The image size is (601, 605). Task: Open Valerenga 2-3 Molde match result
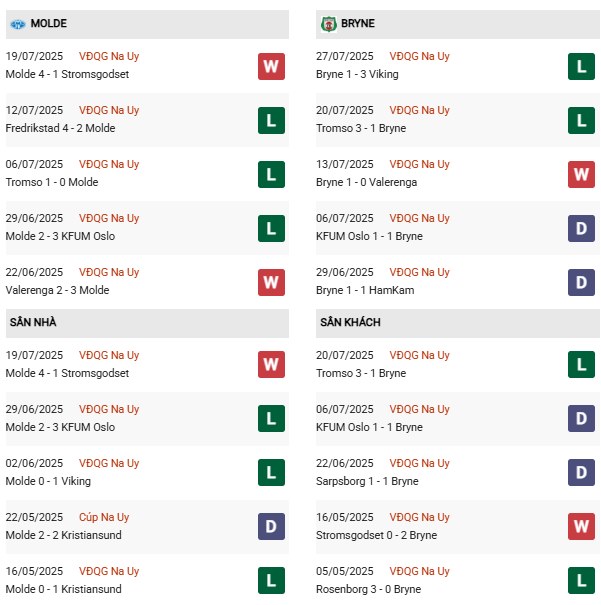click(57, 290)
